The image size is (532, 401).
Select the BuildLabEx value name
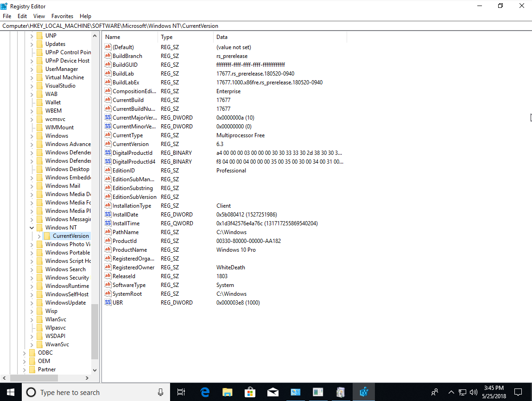pos(126,82)
